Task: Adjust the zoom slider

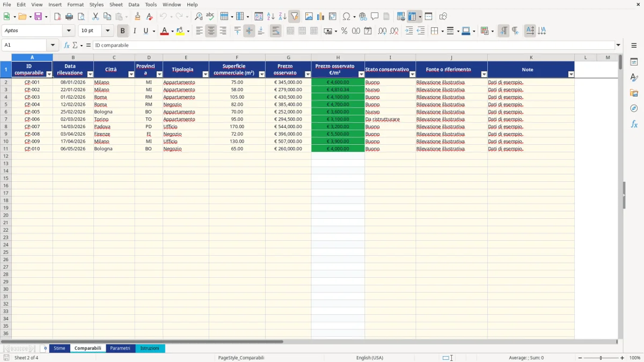Action: pos(601,358)
